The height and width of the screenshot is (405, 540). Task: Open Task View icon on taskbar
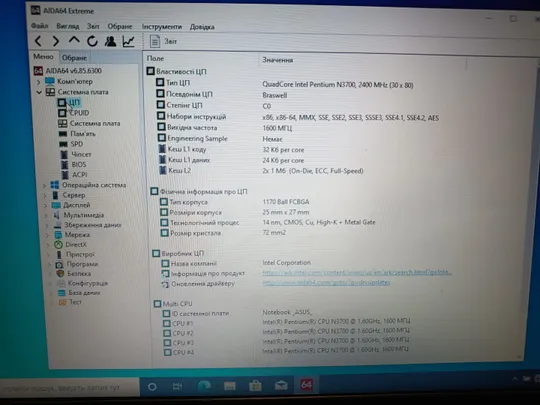tap(177, 386)
